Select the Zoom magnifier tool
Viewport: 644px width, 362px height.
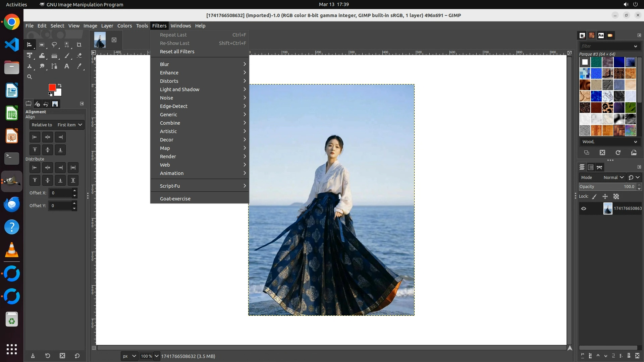pyautogui.click(x=30, y=77)
